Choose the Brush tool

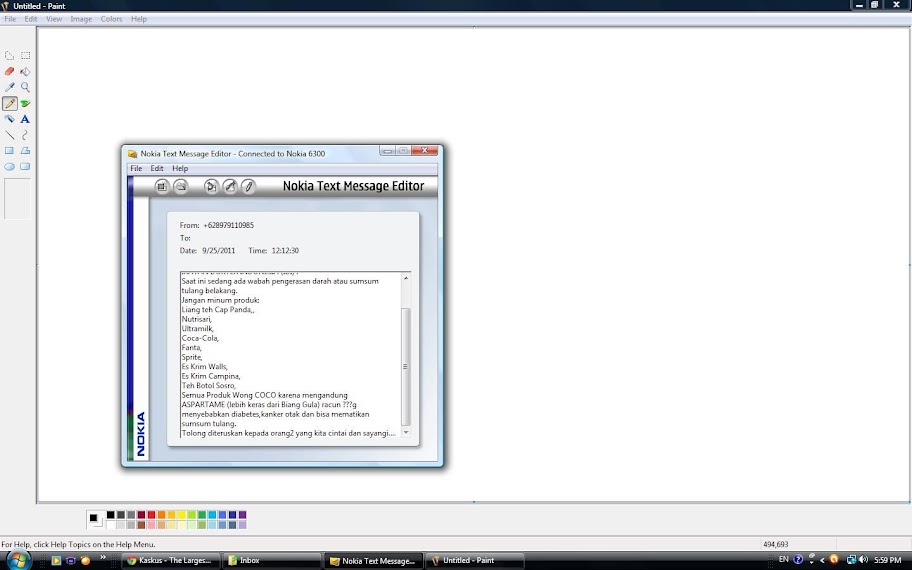[x=26, y=104]
